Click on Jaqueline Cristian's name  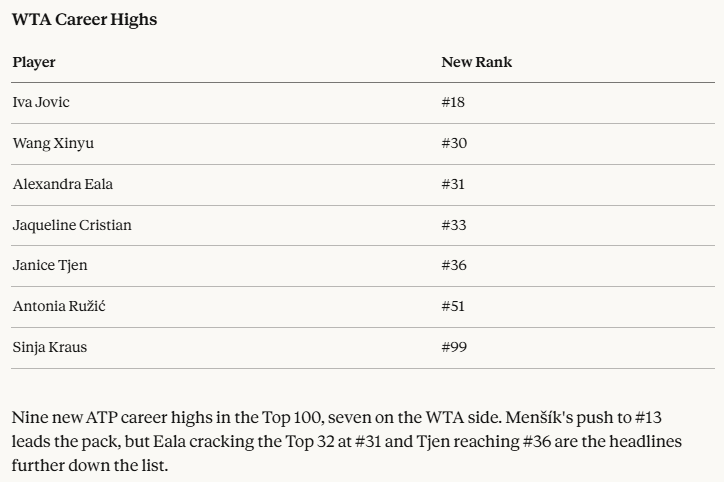click(72, 225)
